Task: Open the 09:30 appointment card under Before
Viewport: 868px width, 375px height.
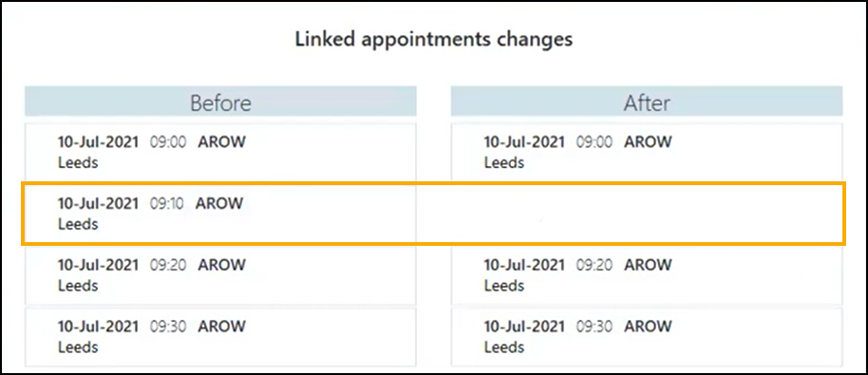Action: [220, 336]
